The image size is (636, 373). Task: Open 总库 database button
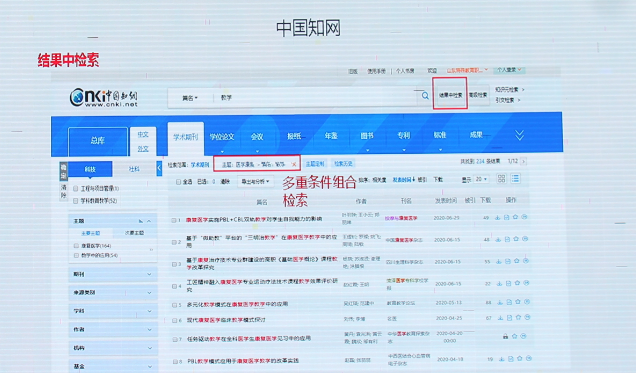coord(98,141)
